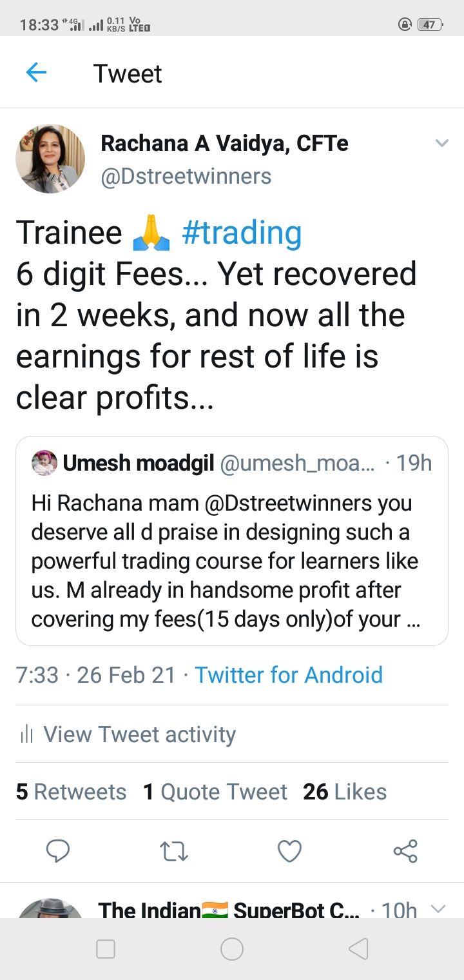Tap the Android recent apps square button
The width and height of the screenshot is (464, 980).
tap(106, 948)
